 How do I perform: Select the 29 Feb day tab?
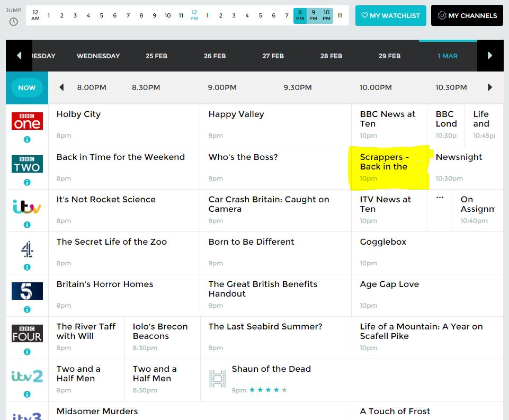[389, 56]
